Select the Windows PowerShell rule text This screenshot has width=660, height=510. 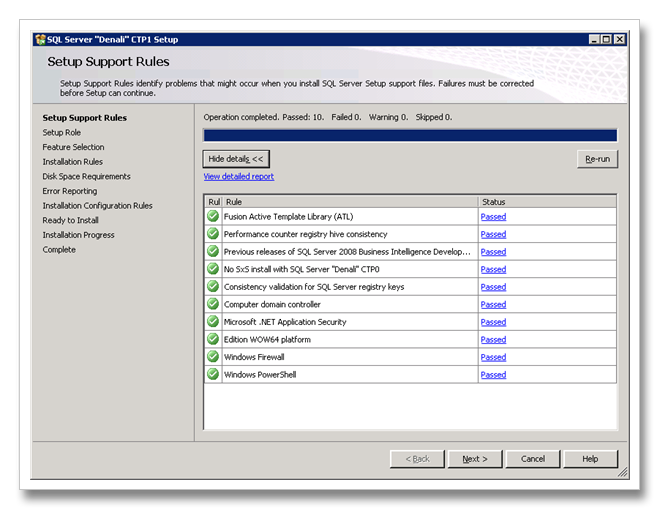(260, 375)
